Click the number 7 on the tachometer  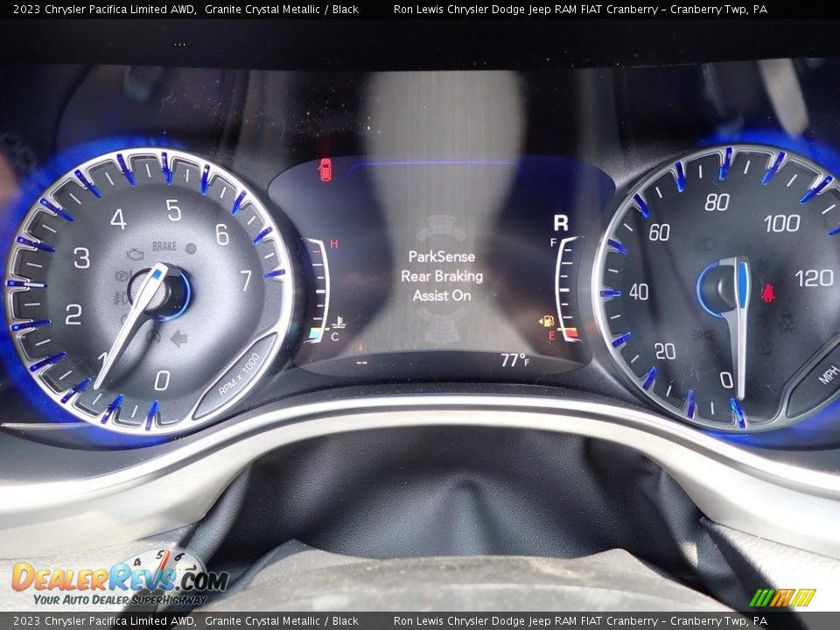coord(246,280)
